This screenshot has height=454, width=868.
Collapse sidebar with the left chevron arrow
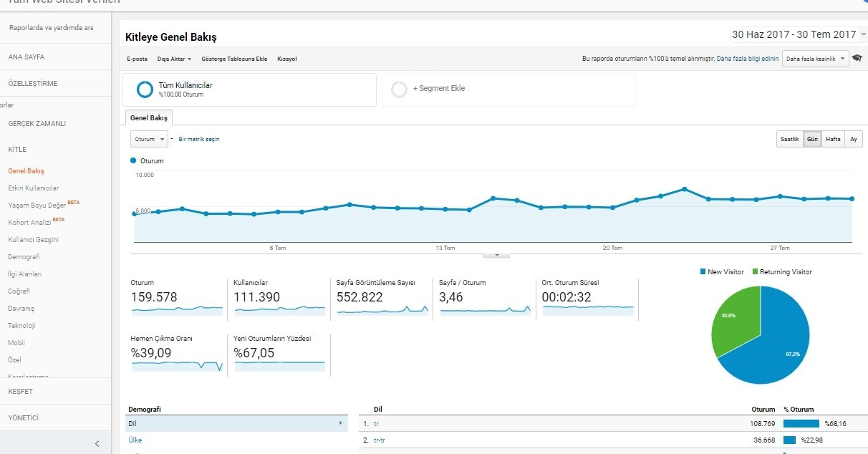pyautogui.click(x=97, y=444)
